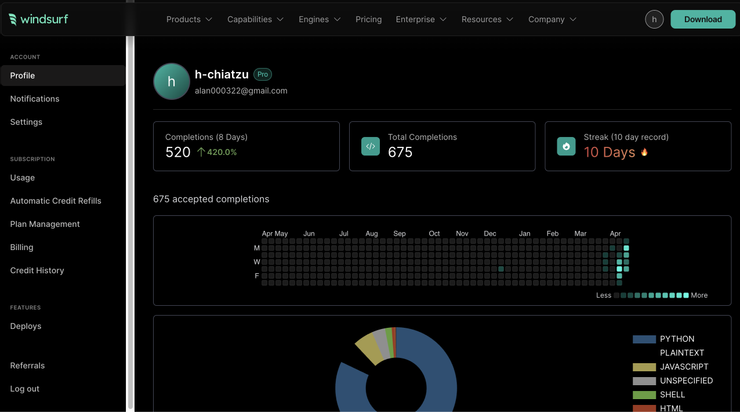Click the green upward arrow by 420.0%
The width and height of the screenshot is (740, 412).
[201, 152]
